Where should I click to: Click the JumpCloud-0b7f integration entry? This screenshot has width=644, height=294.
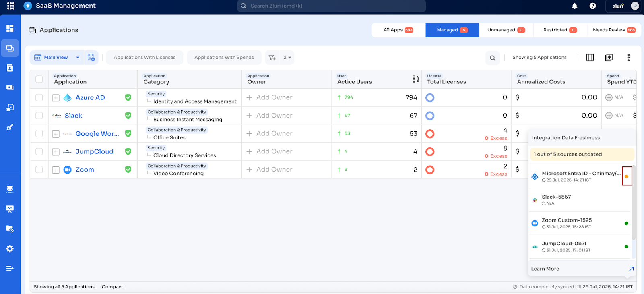pos(580,246)
